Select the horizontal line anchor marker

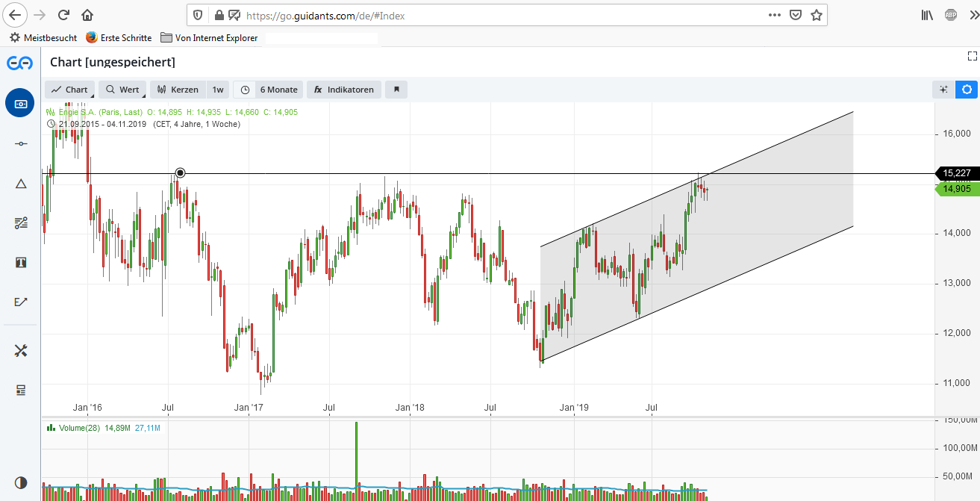pos(180,173)
